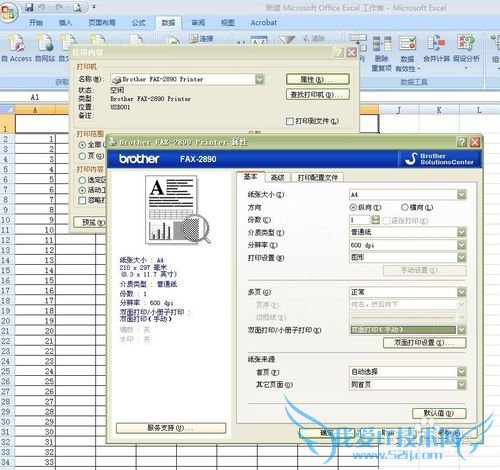The height and width of the screenshot is (470, 500).
Task: Select the 页 print range radio button
Action: tap(82, 156)
